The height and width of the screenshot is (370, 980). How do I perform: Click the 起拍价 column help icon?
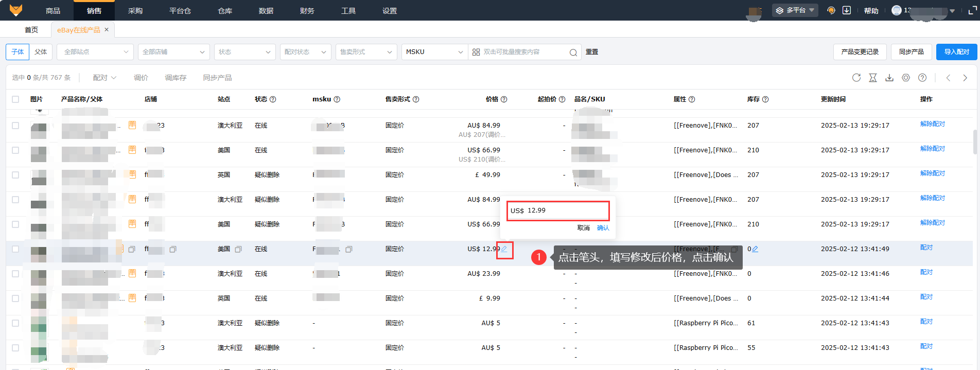[x=562, y=99]
